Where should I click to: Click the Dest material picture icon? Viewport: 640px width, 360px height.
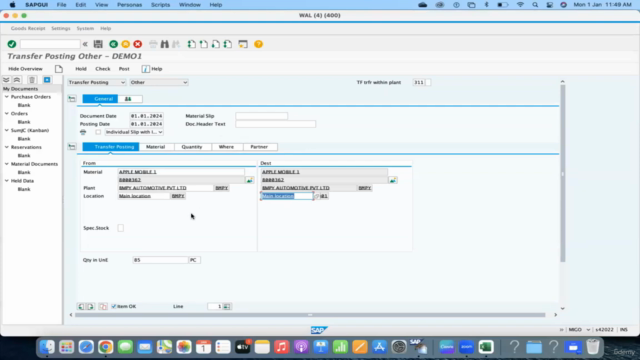(393, 180)
